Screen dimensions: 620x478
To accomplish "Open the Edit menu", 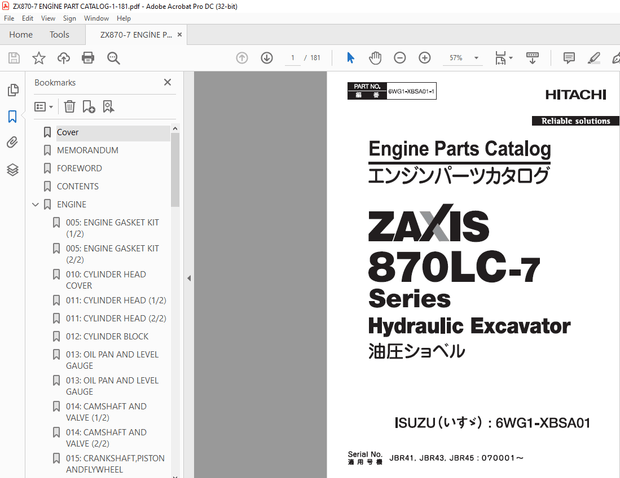I will [x=27, y=18].
